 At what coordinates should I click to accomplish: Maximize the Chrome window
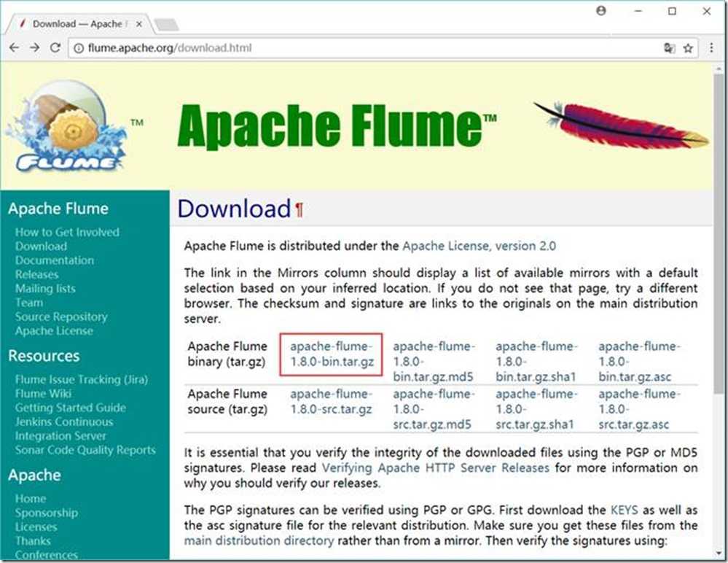[x=672, y=11]
